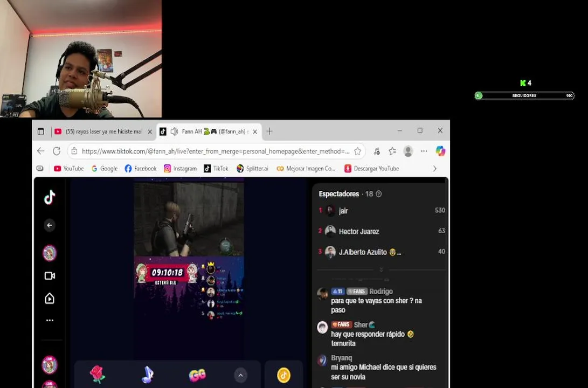This screenshot has height=388, width=588.
Task: Click the site info lock icon
Action: click(x=74, y=151)
